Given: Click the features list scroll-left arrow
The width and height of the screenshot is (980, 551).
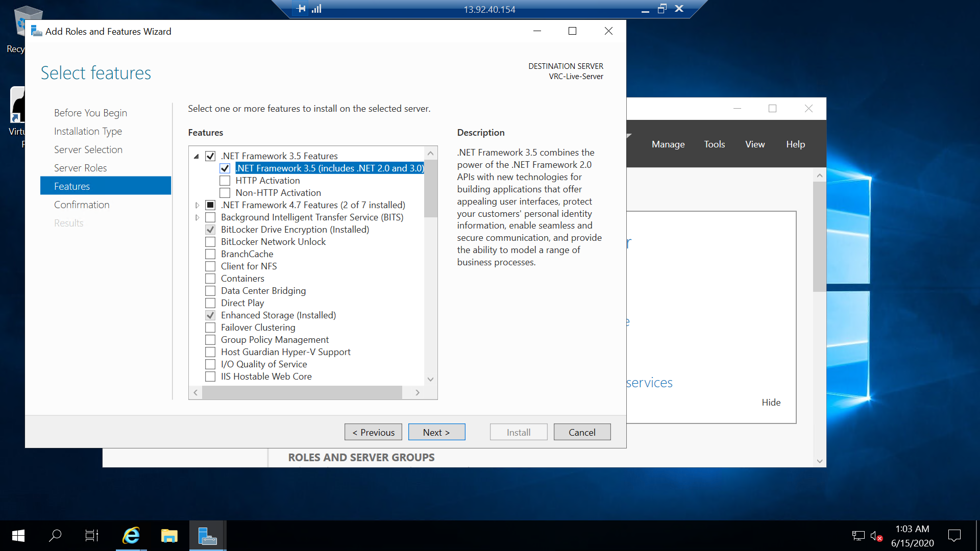Looking at the screenshot, I should 195,392.
